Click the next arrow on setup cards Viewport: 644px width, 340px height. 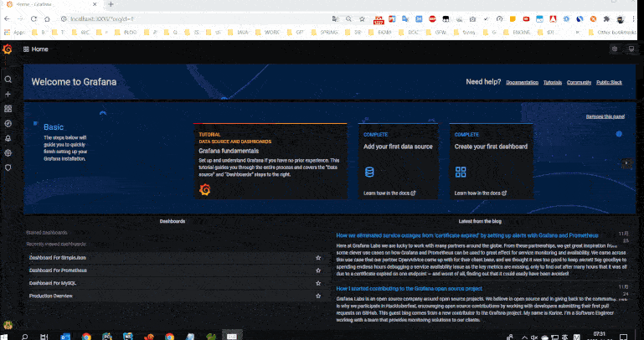pos(626,163)
